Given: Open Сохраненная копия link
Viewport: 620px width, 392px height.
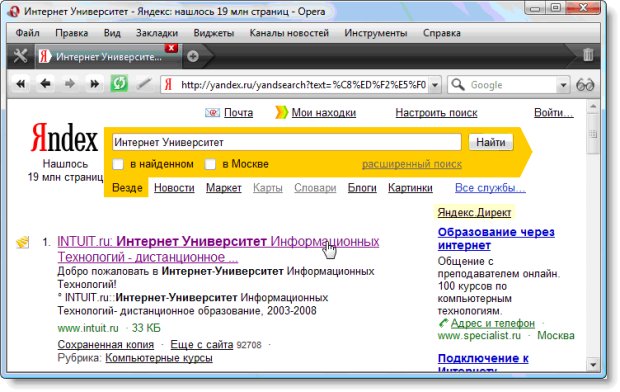Looking at the screenshot, I should click(x=106, y=345).
